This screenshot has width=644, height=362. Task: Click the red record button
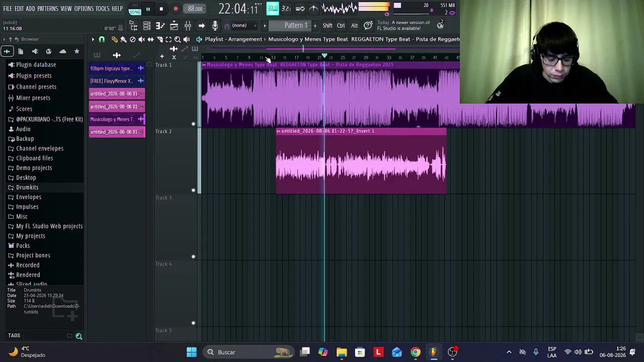[x=176, y=9]
